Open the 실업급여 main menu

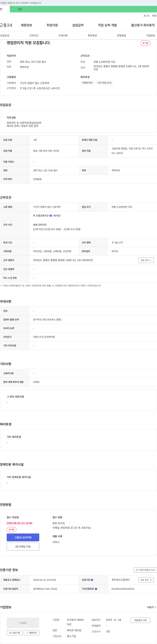(78, 25)
